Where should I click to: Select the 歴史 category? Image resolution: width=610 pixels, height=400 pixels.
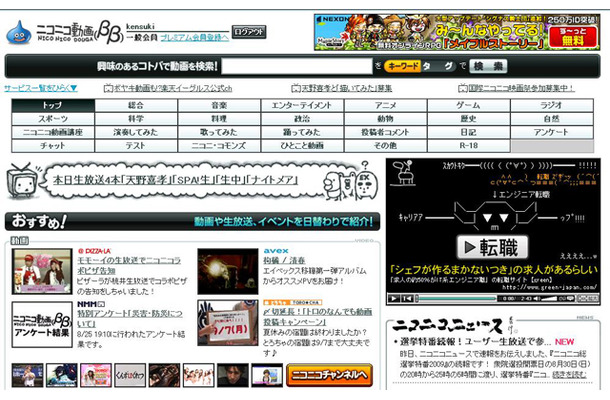coord(468,119)
